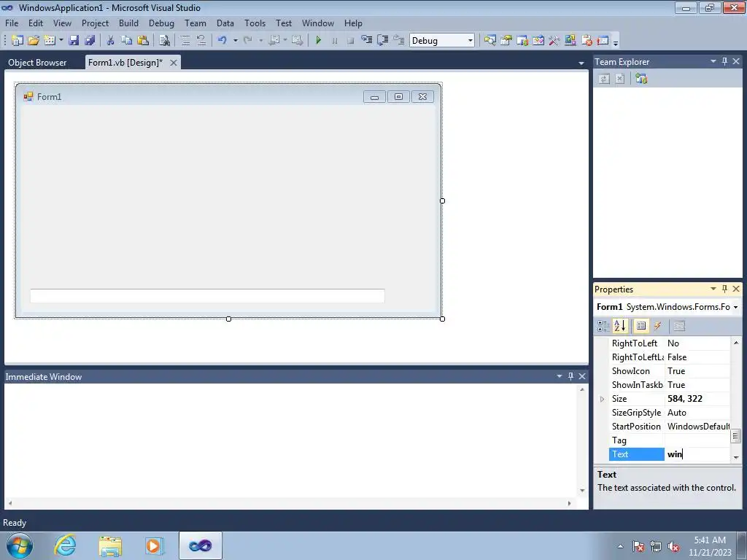Open Immediate Window position dropdown
This screenshot has width=747, height=560.
coord(560,376)
